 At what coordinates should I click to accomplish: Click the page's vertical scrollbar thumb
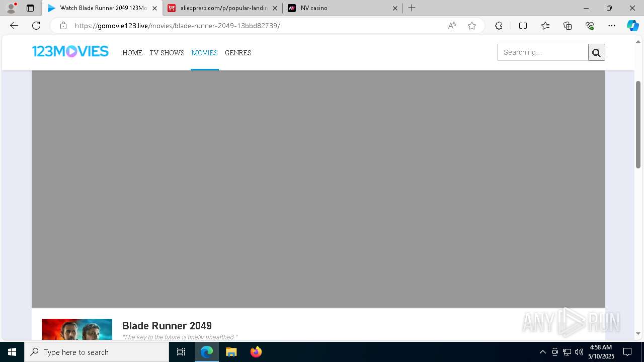[x=638, y=124]
